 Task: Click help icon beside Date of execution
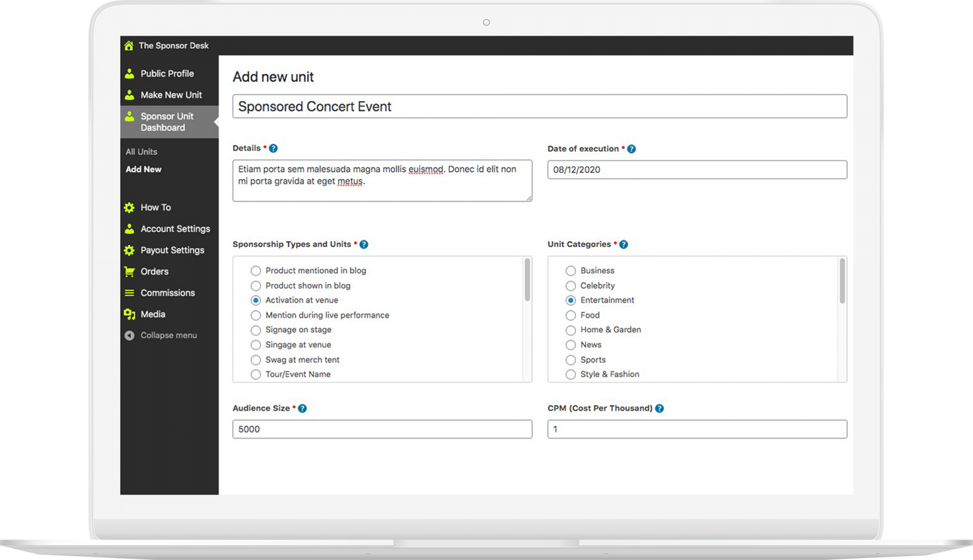point(631,149)
